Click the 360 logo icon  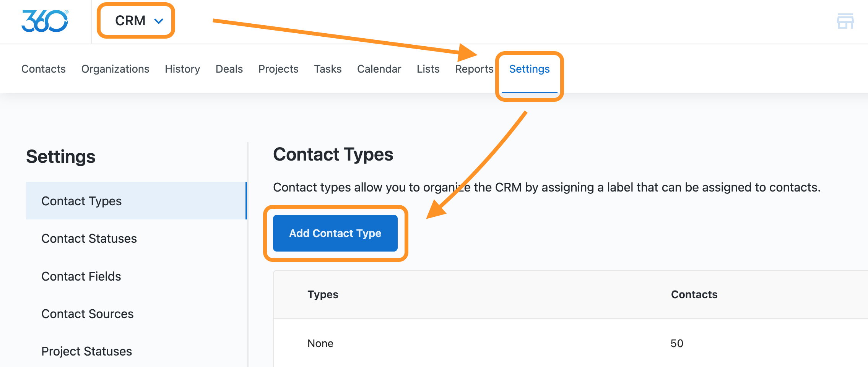tap(45, 21)
